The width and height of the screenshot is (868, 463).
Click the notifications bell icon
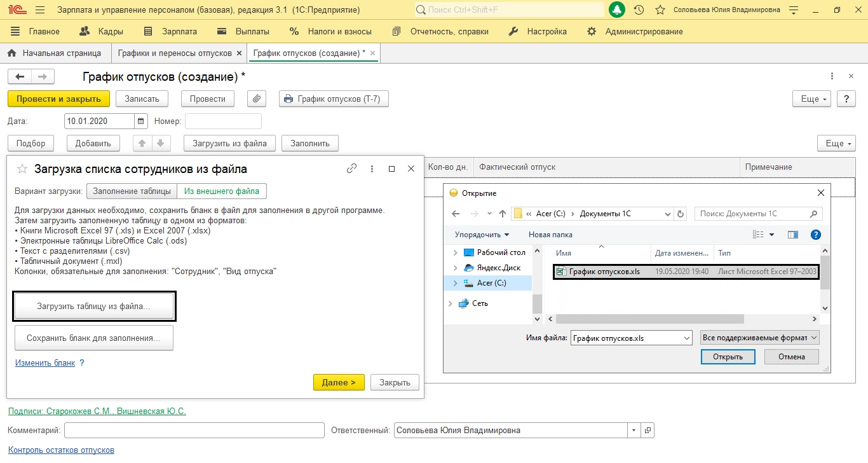click(617, 10)
